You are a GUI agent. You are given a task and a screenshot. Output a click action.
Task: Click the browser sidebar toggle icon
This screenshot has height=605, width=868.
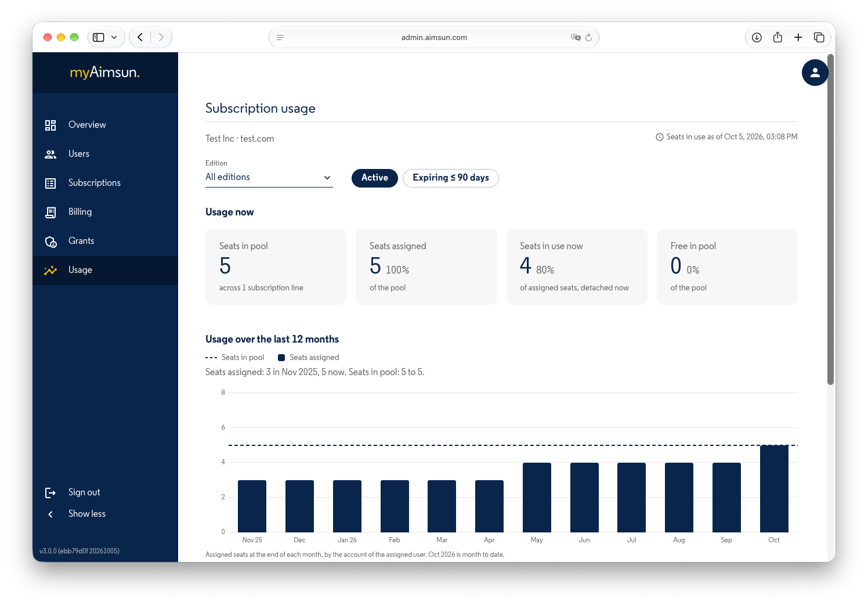(x=99, y=37)
